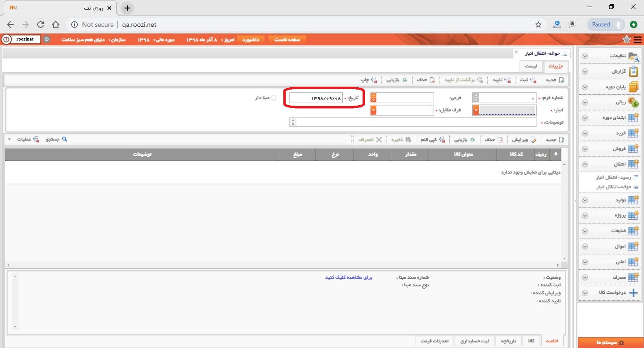Click the برای مشاهده کلیک کنید link
The height and width of the screenshot is (348, 644).
(x=349, y=277)
